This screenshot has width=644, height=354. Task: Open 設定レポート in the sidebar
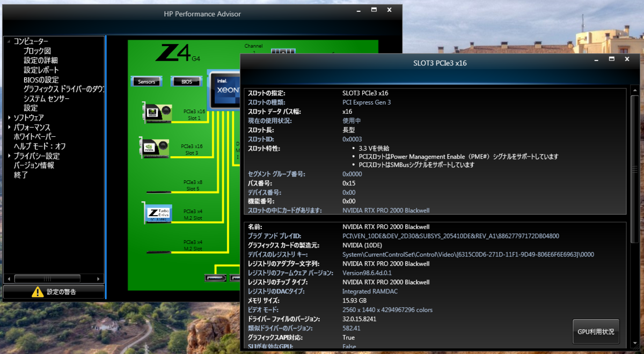(x=41, y=70)
